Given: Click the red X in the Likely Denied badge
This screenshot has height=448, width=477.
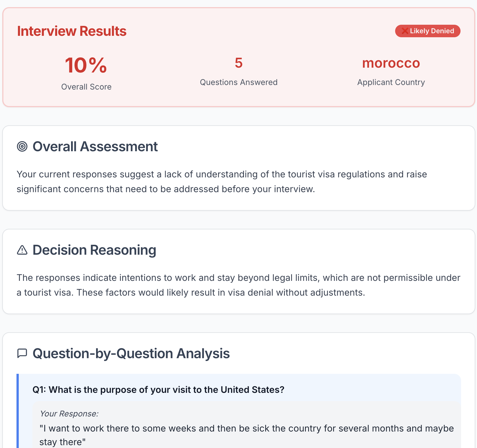Looking at the screenshot, I should [405, 31].
